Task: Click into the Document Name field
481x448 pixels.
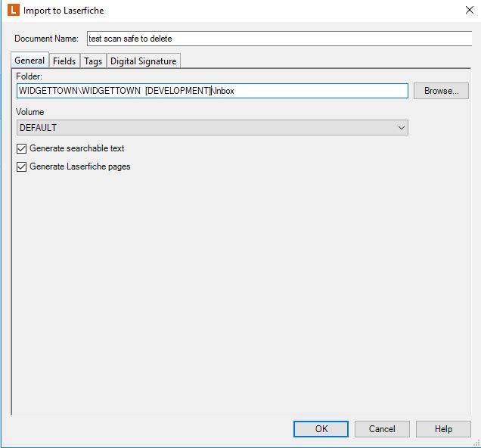Action: [x=279, y=39]
